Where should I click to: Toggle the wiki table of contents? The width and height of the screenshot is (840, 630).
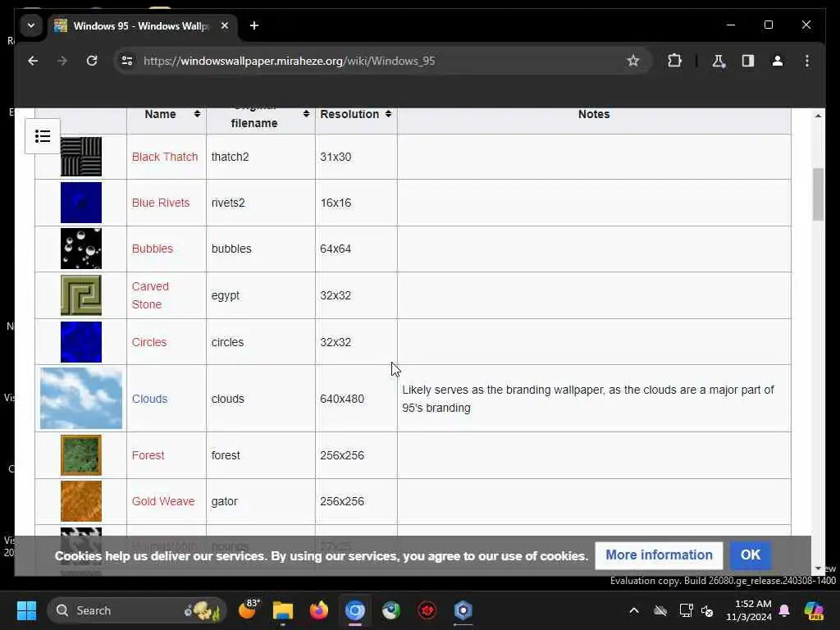tap(43, 136)
